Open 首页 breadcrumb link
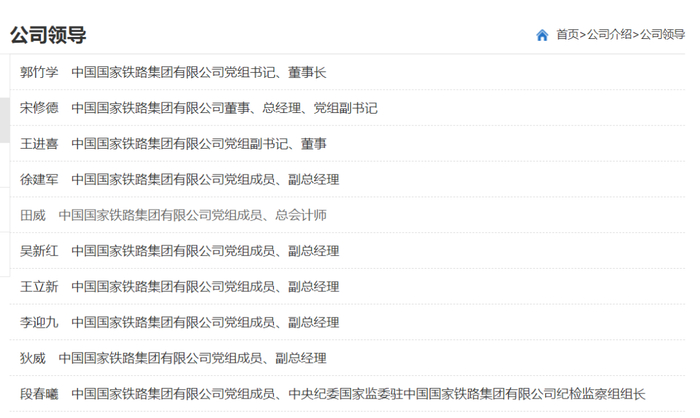This screenshot has height=418, width=700. [x=567, y=34]
